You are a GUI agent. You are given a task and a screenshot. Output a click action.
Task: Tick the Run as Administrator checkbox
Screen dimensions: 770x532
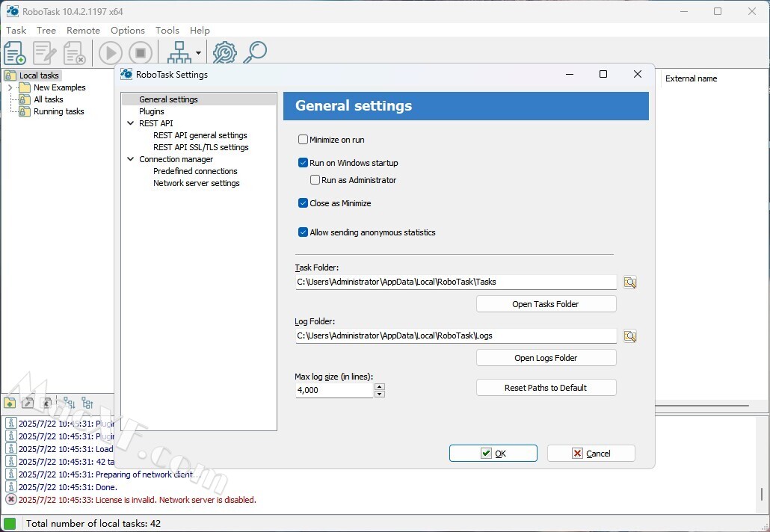coord(315,180)
